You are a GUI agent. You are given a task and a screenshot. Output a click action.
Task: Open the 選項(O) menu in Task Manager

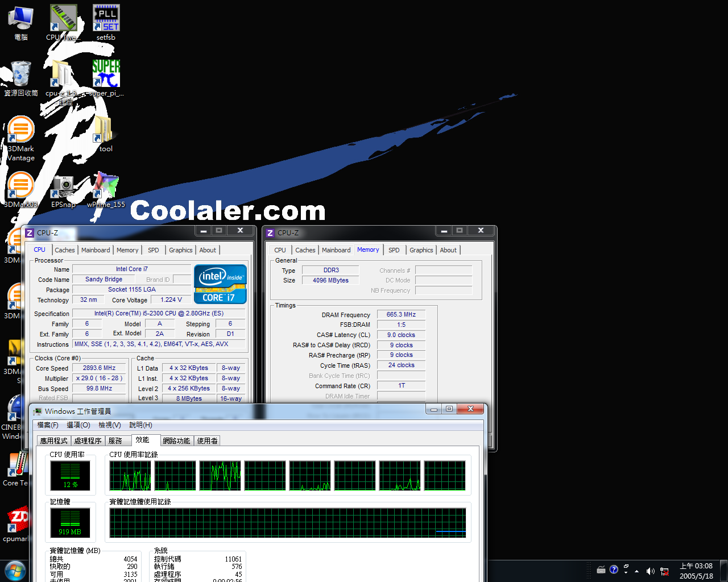[78, 425]
